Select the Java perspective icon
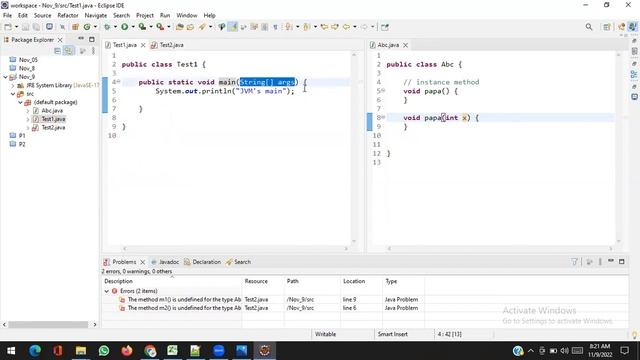This screenshot has height=360, width=640. point(632,27)
